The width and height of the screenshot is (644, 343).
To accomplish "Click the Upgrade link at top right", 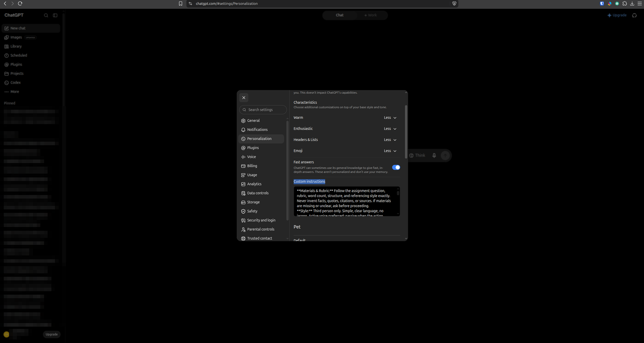I will click(617, 15).
